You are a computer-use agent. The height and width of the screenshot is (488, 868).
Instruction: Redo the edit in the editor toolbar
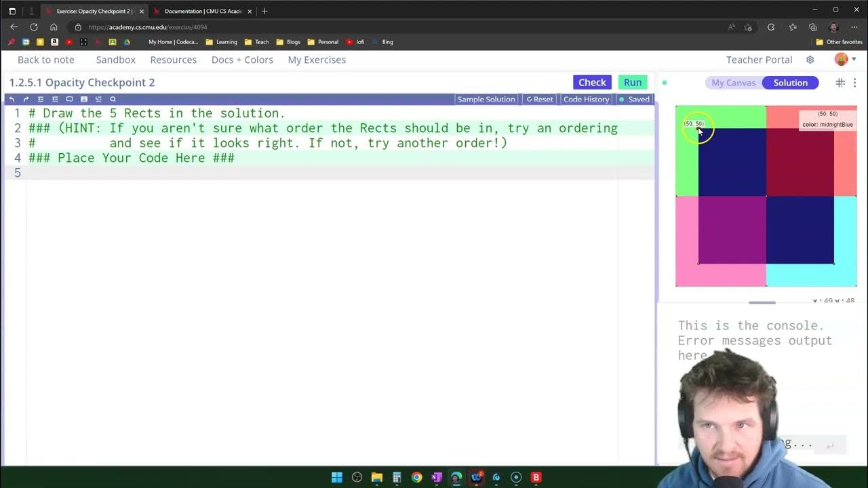26,99
